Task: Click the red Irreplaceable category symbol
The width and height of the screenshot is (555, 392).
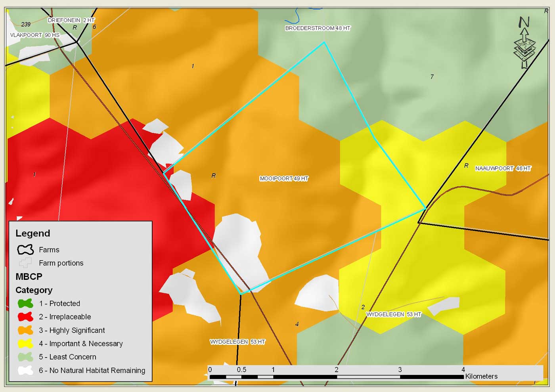Action: point(25,317)
